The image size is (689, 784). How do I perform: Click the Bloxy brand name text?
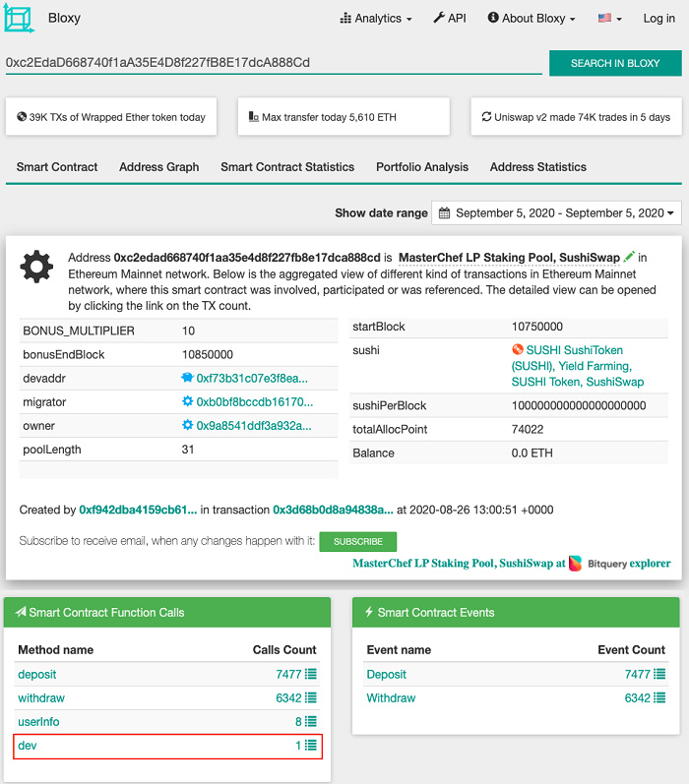point(64,18)
